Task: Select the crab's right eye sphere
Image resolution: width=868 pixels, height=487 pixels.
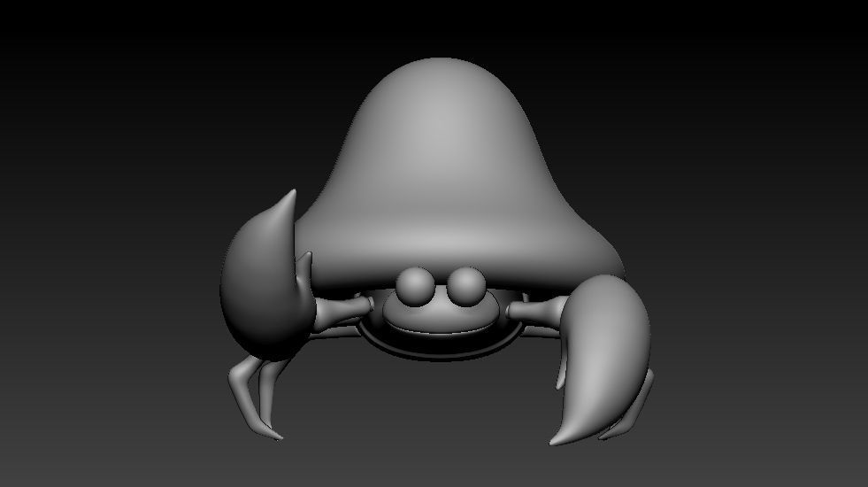Action: (466, 286)
